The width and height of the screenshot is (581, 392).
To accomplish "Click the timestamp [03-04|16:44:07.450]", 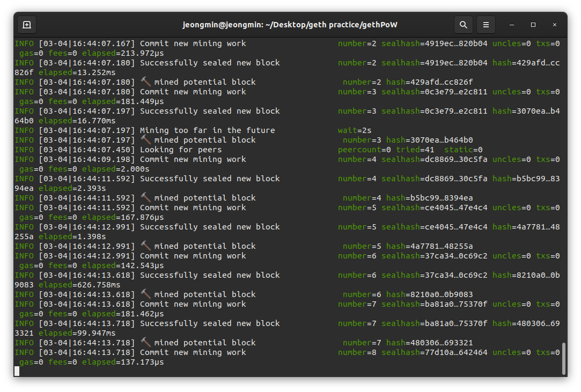I will pos(87,150).
